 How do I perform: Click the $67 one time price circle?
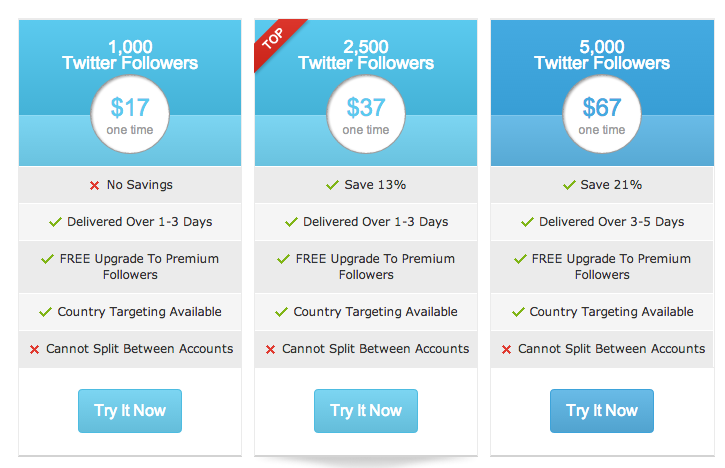click(x=602, y=115)
